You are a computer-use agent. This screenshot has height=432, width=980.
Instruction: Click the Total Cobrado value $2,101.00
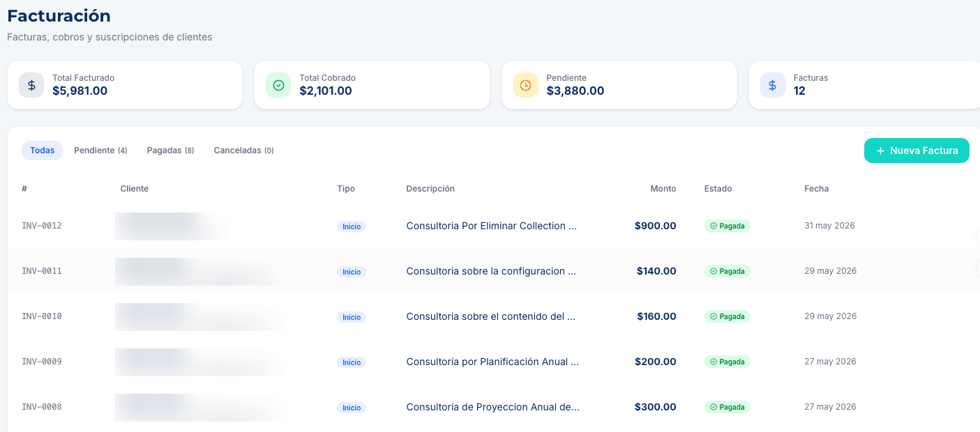click(x=326, y=91)
